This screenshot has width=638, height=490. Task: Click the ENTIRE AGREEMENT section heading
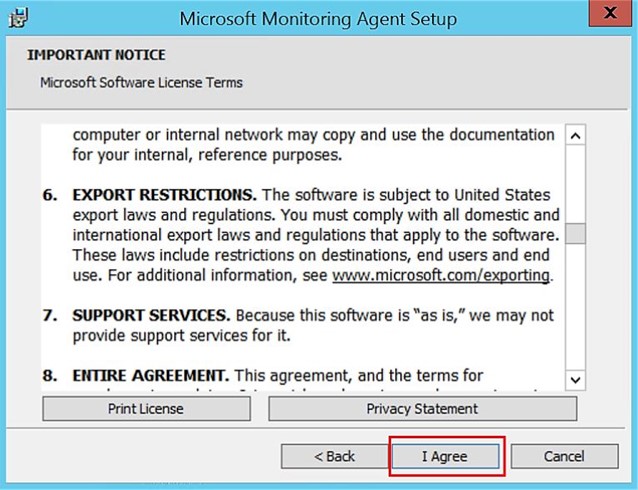pyautogui.click(x=151, y=376)
